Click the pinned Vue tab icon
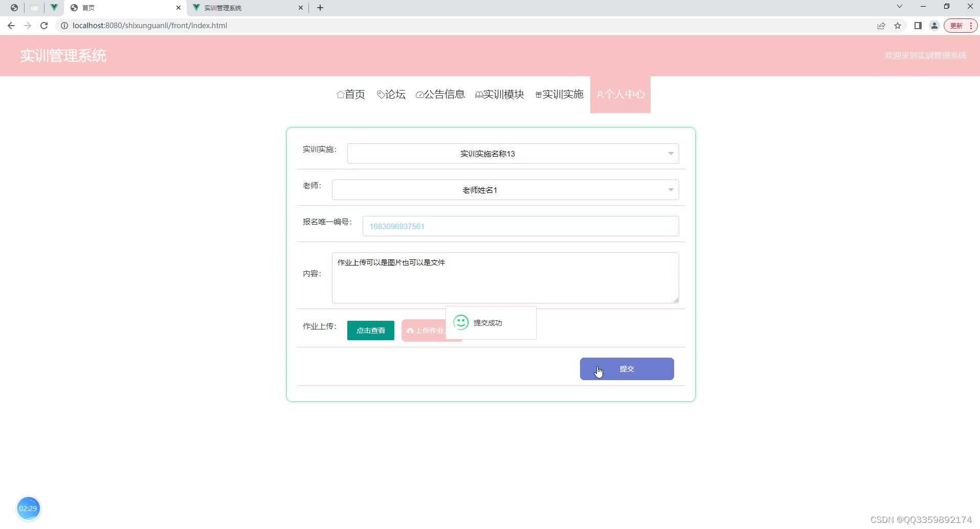This screenshot has height=529, width=980. point(54,8)
